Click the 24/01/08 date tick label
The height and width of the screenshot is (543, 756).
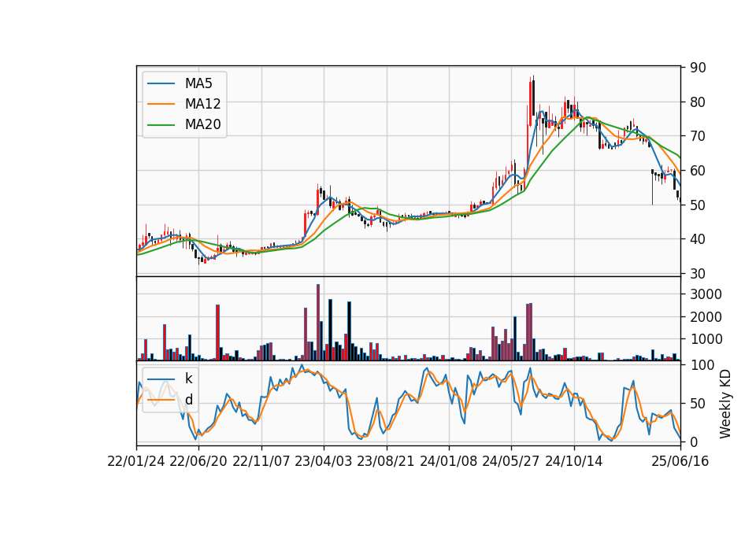(x=448, y=461)
